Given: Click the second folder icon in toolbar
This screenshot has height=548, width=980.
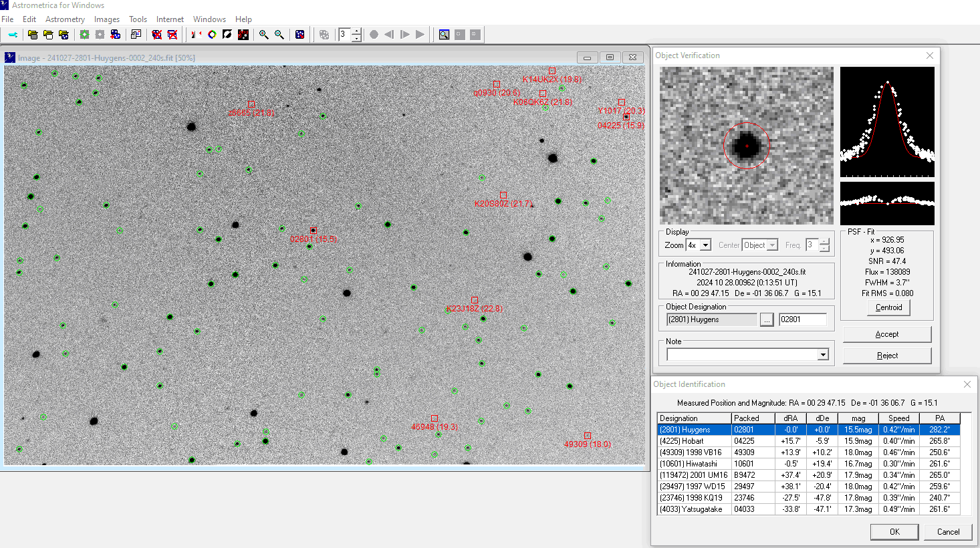Looking at the screenshot, I should [x=48, y=35].
